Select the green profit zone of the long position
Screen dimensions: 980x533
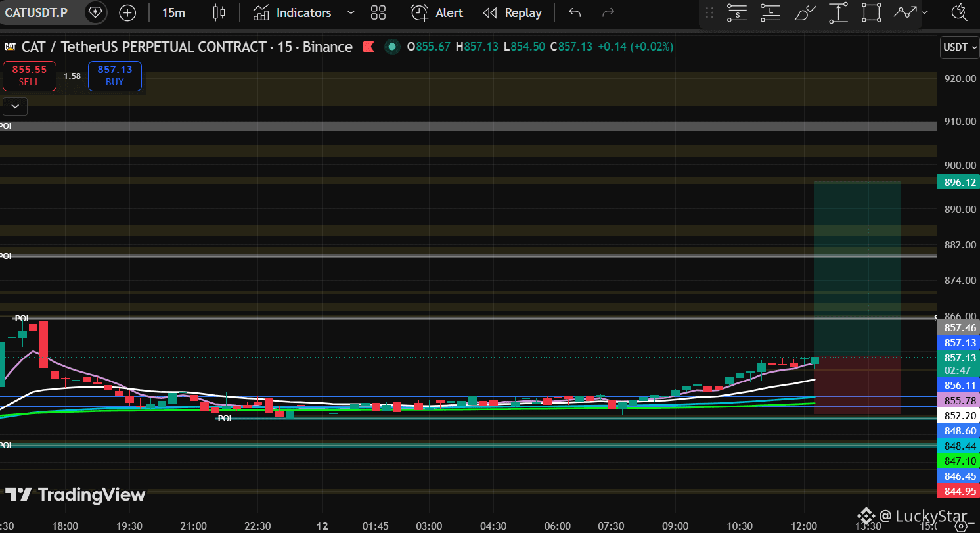(x=857, y=269)
